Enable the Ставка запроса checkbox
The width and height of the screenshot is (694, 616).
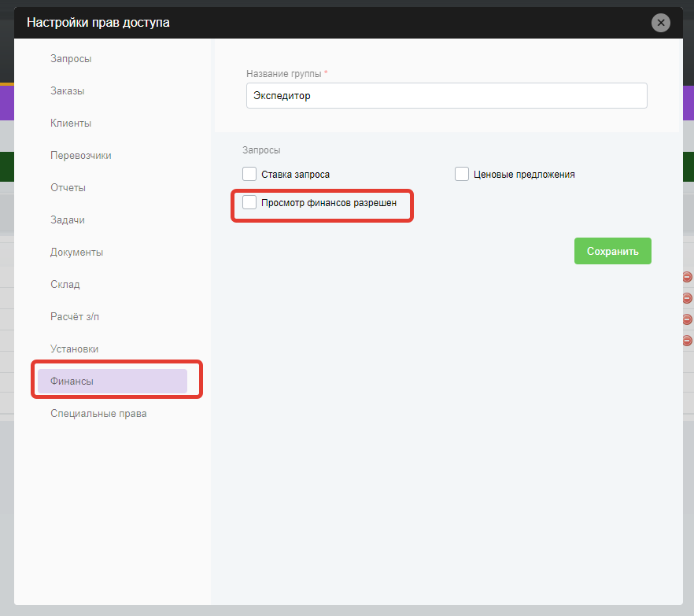249,174
